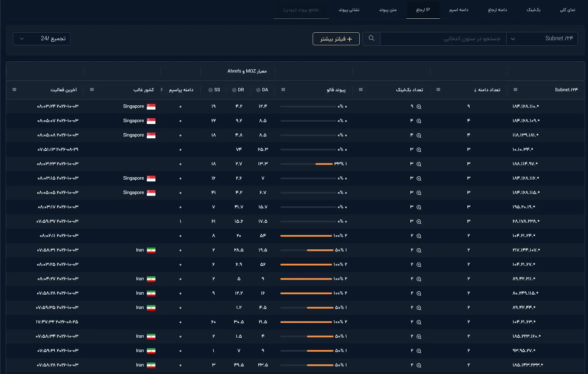This screenshot has width=588, height=374.
Task: Open the پیوند فالو column menu icon
Action: pyautogui.click(x=283, y=90)
